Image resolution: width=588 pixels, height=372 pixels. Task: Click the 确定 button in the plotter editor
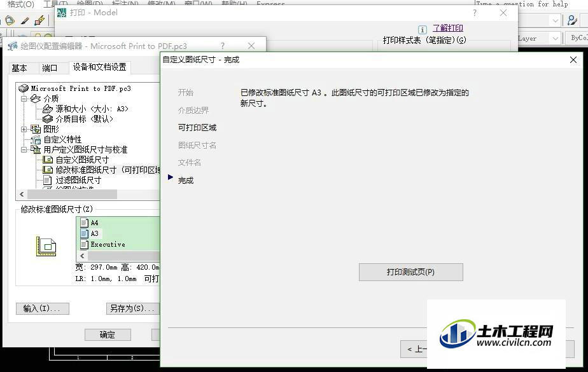(x=108, y=335)
